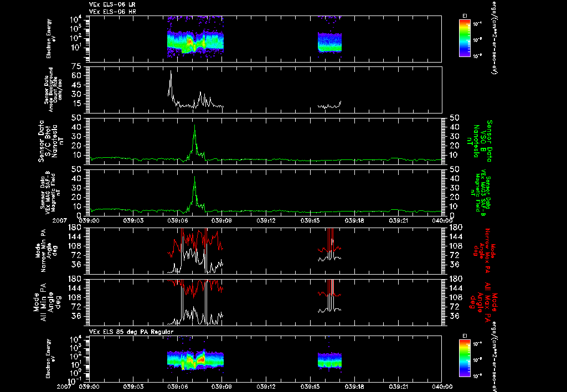This screenshot has width=567, height=392.
Task: Click the "VEx ELS 85 deg PA Regular" title
Action: 131,332
